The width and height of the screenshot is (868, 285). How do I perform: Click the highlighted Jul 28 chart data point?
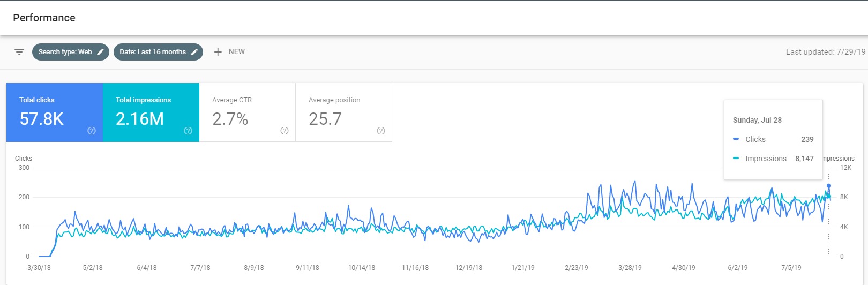pos(829,186)
